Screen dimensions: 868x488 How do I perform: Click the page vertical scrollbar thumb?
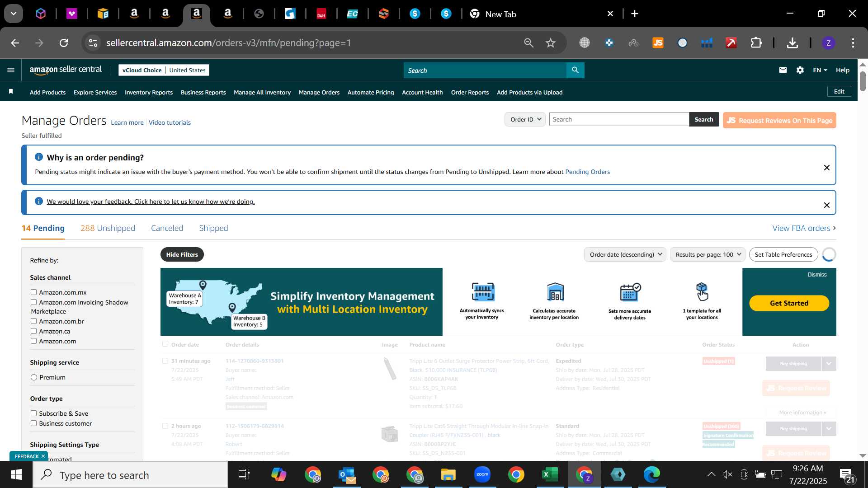(x=863, y=80)
